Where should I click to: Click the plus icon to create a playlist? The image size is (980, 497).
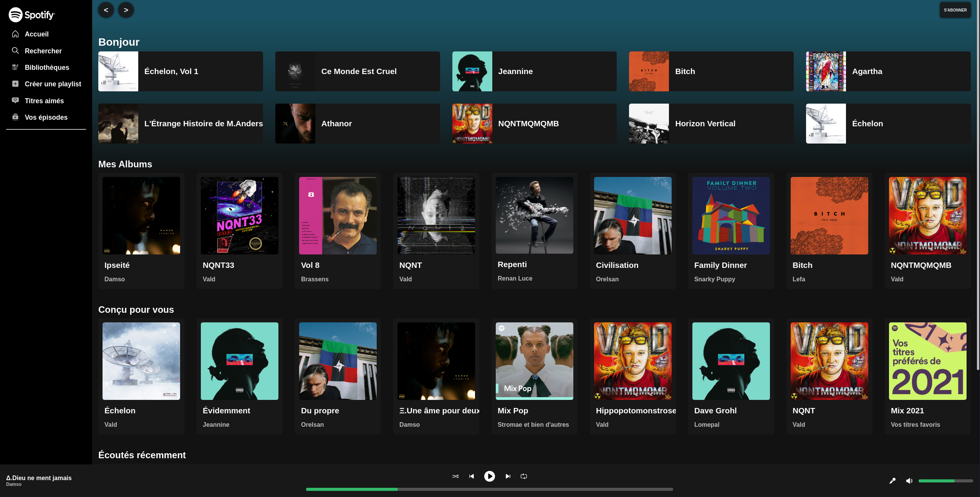15,84
